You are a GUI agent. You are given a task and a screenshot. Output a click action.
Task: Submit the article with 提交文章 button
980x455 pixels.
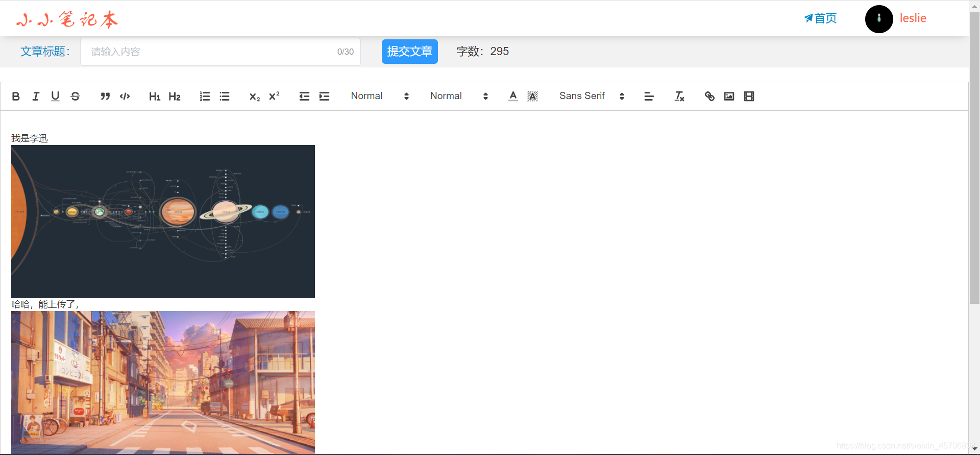coord(410,52)
